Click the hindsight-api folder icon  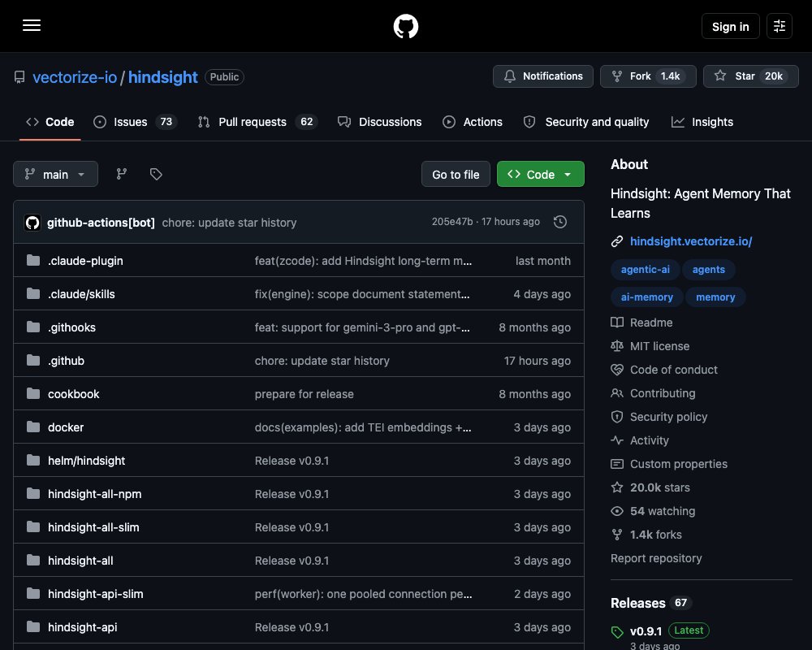pyautogui.click(x=33, y=626)
